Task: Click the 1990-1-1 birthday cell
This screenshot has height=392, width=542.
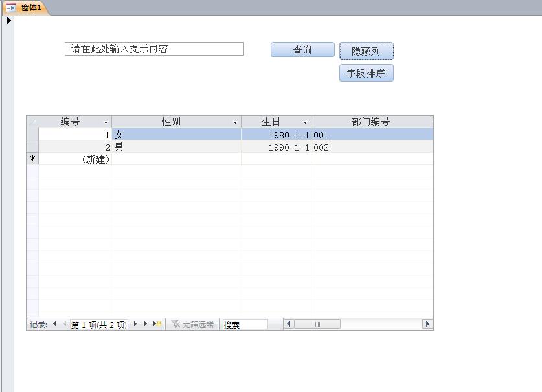Action: (277, 147)
